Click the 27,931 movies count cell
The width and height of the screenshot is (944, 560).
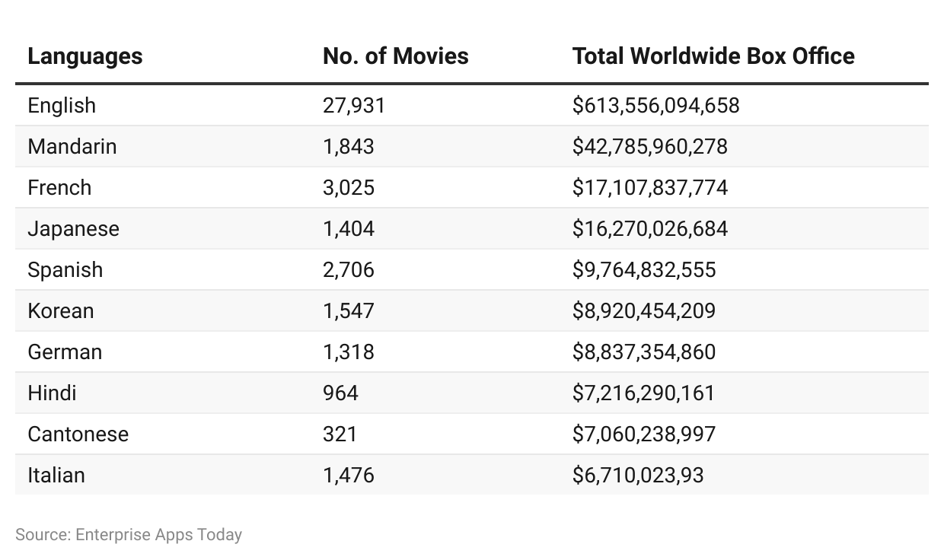(354, 105)
